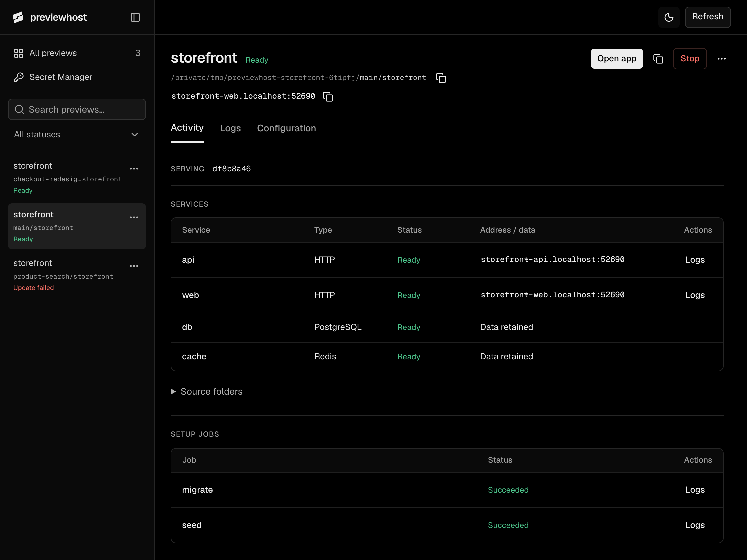Switch to the Activity tab

point(187,128)
